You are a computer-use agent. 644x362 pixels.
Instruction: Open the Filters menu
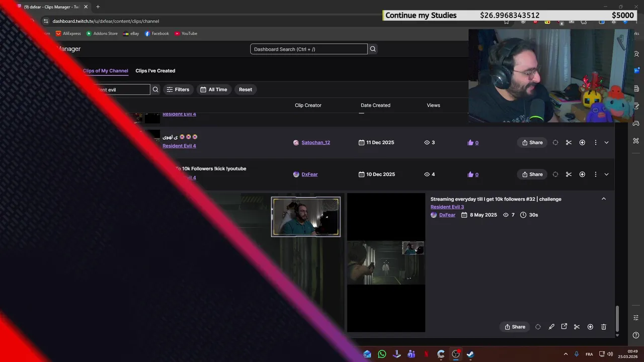point(178,89)
